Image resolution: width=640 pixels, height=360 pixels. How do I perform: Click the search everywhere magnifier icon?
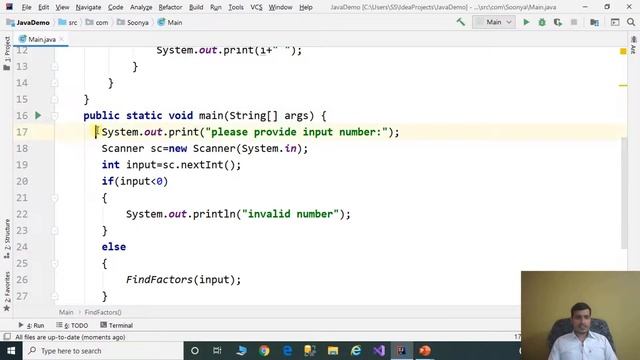click(x=631, y=22)
